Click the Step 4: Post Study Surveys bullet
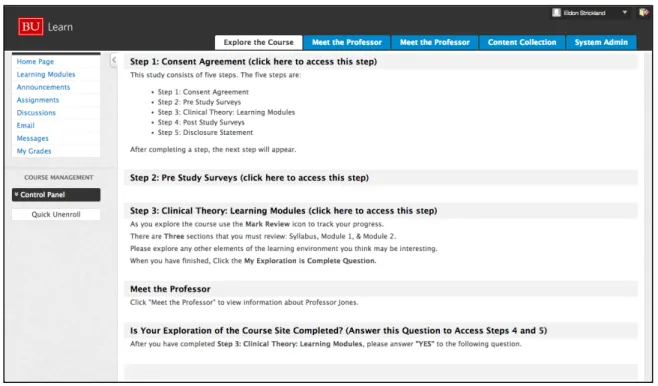 click(201, 122)
